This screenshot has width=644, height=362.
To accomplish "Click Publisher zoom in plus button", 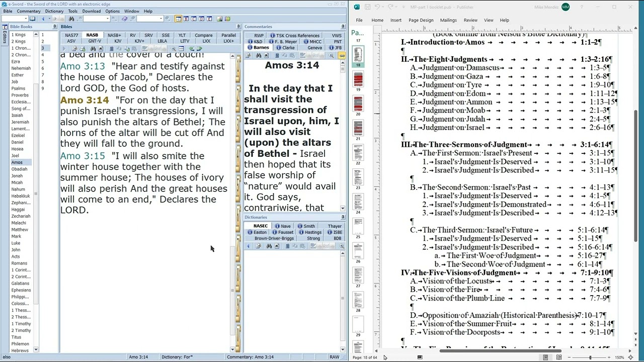I will point(609,357).
